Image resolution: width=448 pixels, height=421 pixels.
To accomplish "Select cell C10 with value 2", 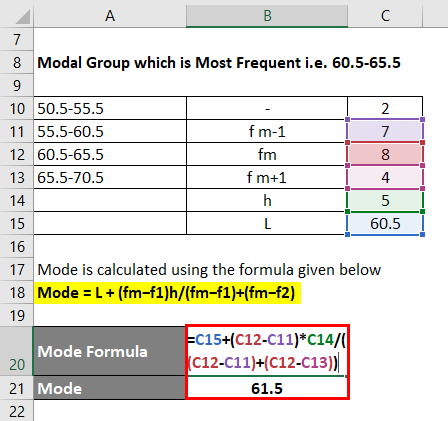I will coord(385,108).
